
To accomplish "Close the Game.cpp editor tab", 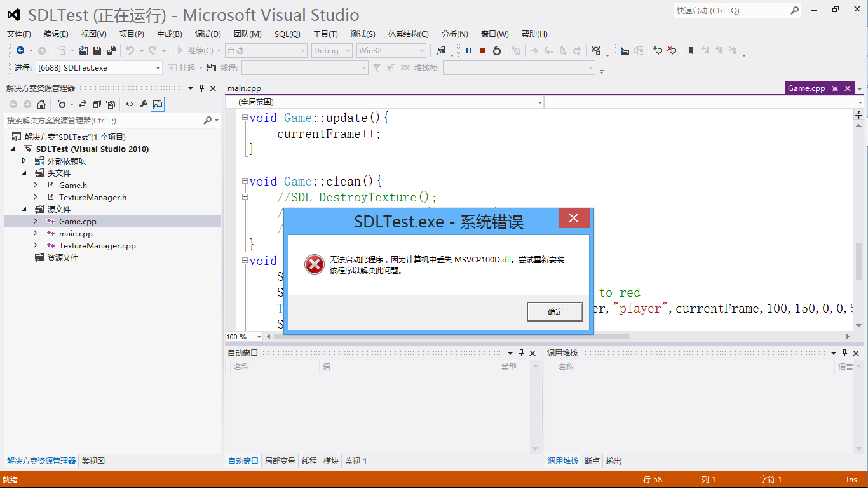I will [x=846, y=88].
